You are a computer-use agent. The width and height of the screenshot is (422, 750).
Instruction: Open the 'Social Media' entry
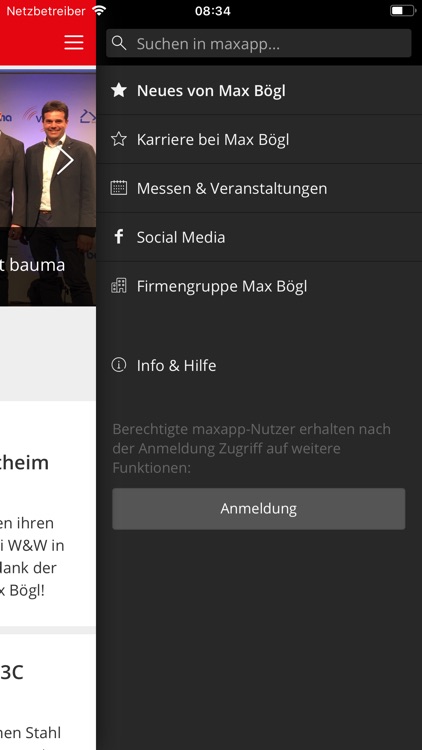click(x=259, y=237)
